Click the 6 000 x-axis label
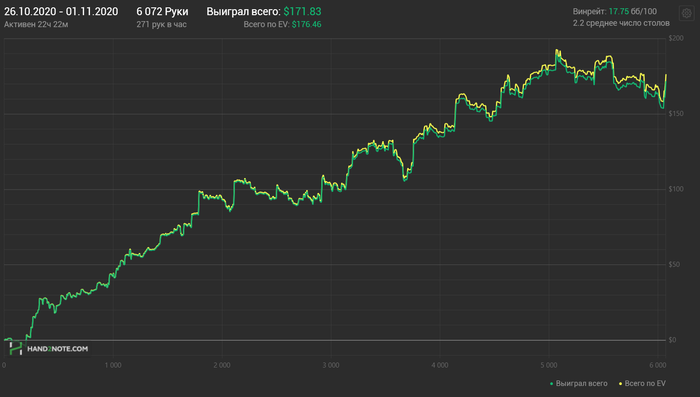The height and width of the screenshot is (397, 700). 658,366
